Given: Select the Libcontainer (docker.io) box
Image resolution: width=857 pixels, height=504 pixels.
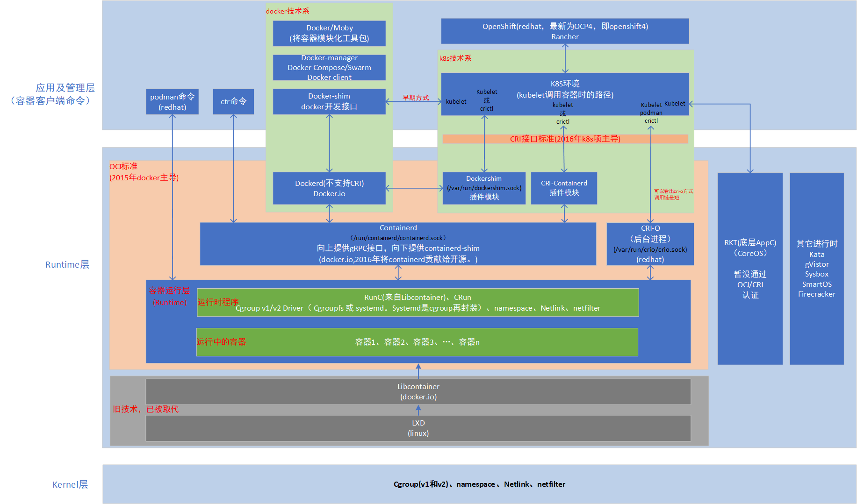Looking at the screenshot, I should [x=418, y=391].
